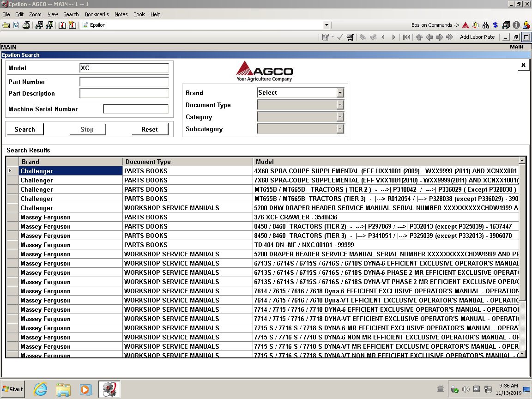Open the Windows Start menu
532x399 pixels.
[12, 389]
